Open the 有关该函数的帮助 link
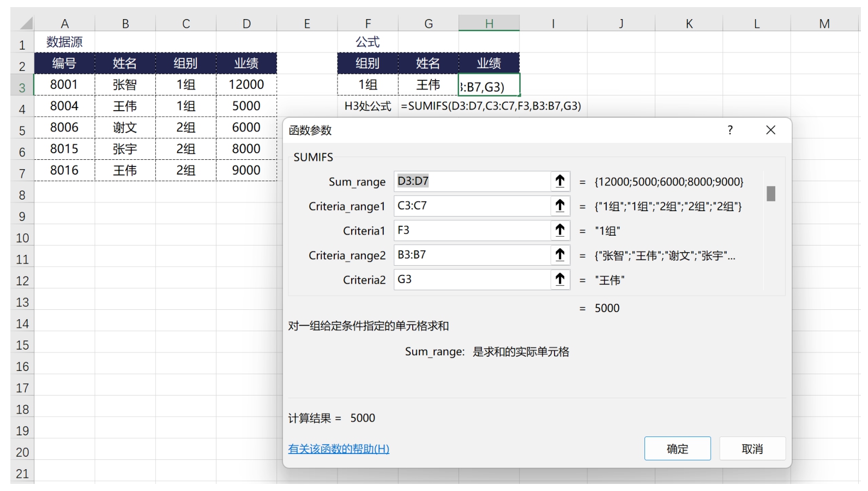 tap(339, 449)
